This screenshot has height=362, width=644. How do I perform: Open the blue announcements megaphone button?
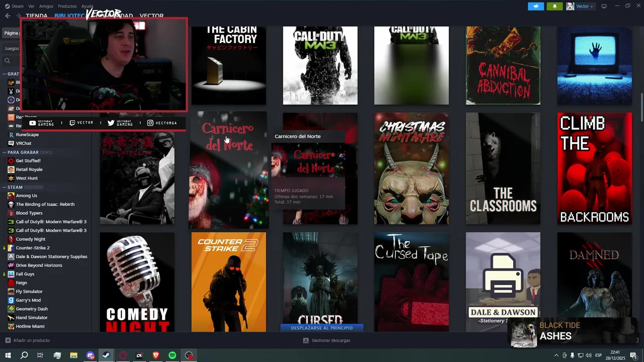coord(536,6)
